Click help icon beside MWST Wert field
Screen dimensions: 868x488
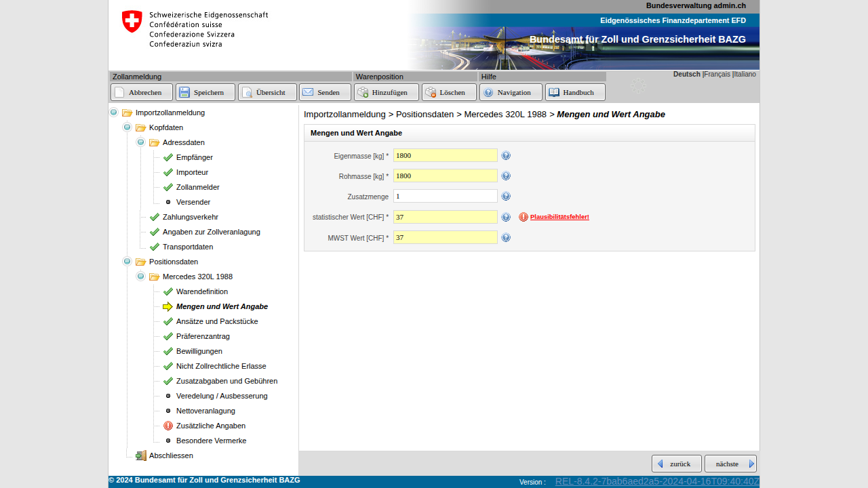[506, 238]
